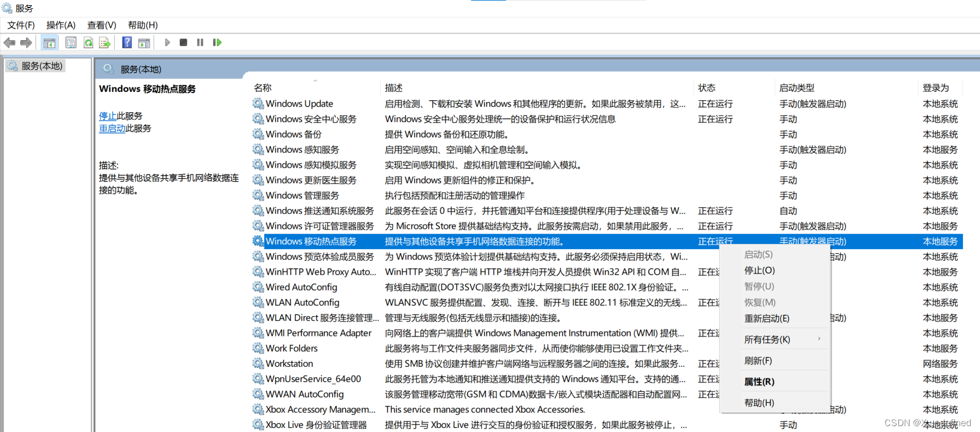Click the green Refresh toolbar icon
Image resolution: width=980 pixels, height=432 pixels.
89,43
